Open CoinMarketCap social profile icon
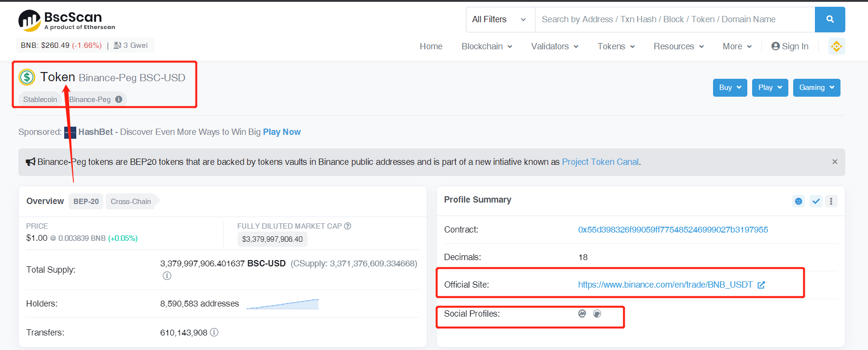 [x=582, y=314]
